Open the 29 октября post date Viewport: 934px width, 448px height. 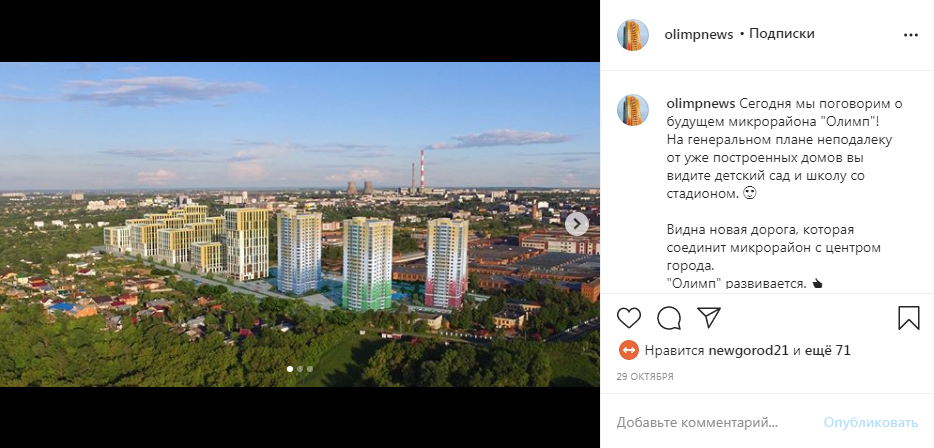point(645,377)
